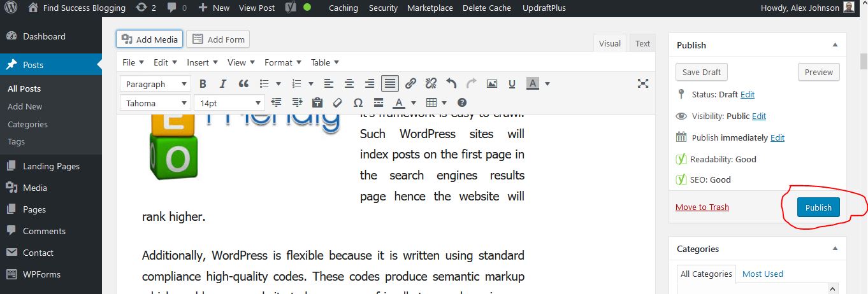Viewport: 868px width, 294px height.
Task: Save the post as draft
Action: tap(702, 72)
